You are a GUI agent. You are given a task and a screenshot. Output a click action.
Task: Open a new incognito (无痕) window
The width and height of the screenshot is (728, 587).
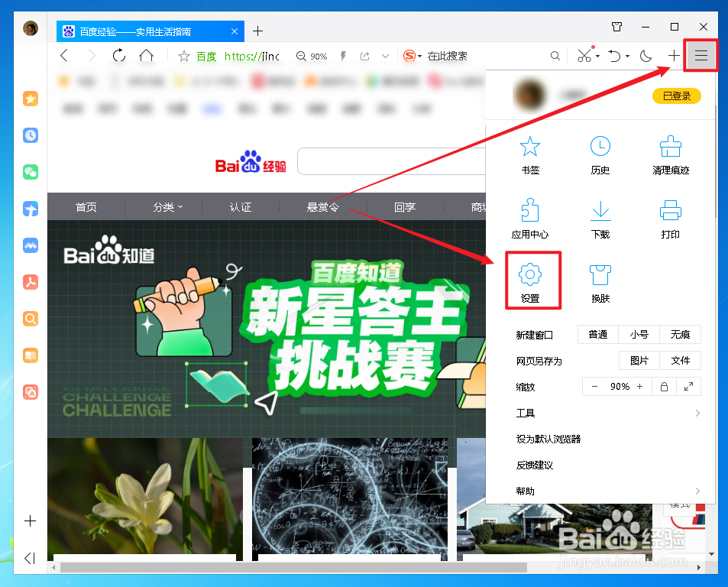(679, 334)
